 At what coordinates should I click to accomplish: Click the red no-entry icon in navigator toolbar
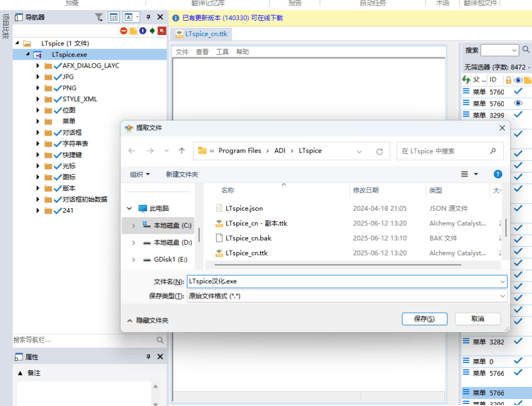(x=123, y=31)
